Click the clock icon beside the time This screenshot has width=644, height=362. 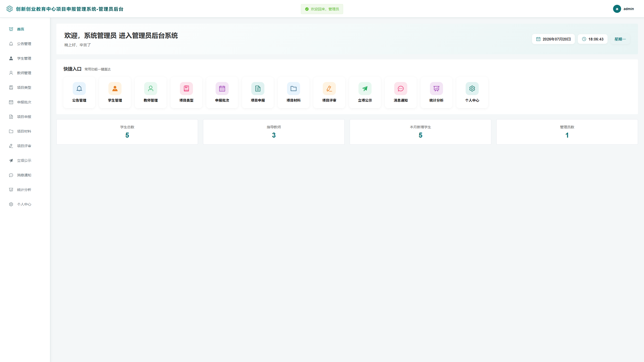[584, 39]
